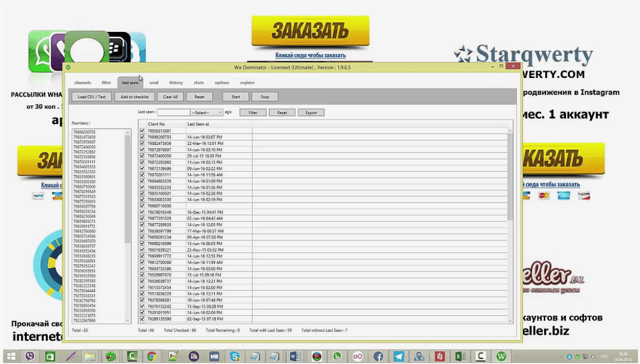Select the cell 25-Nov-15 03:32 PM
The width and height of the screenshot is (640, 364).
click(x=219, y=250)
